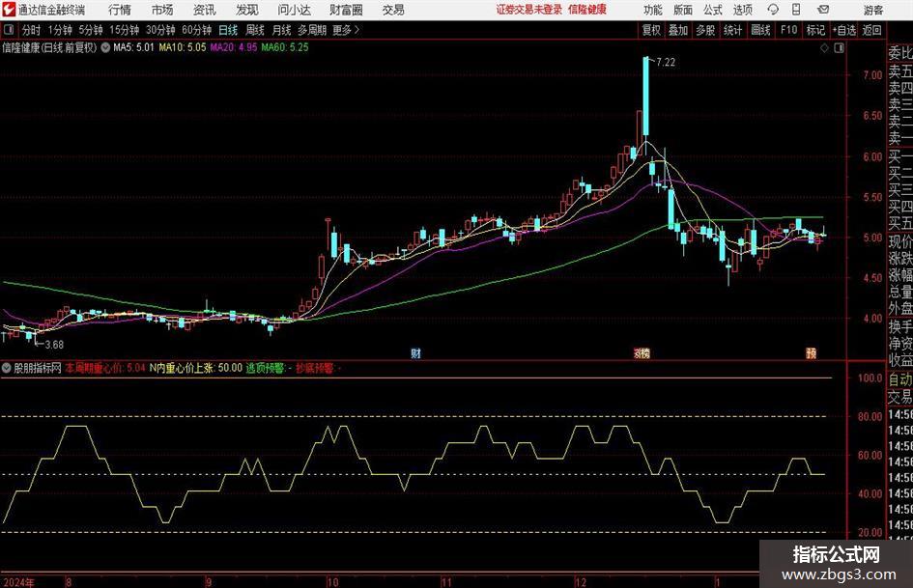913x588 pixels.
Task: Click the headset customer service icon
Action: 773,10
